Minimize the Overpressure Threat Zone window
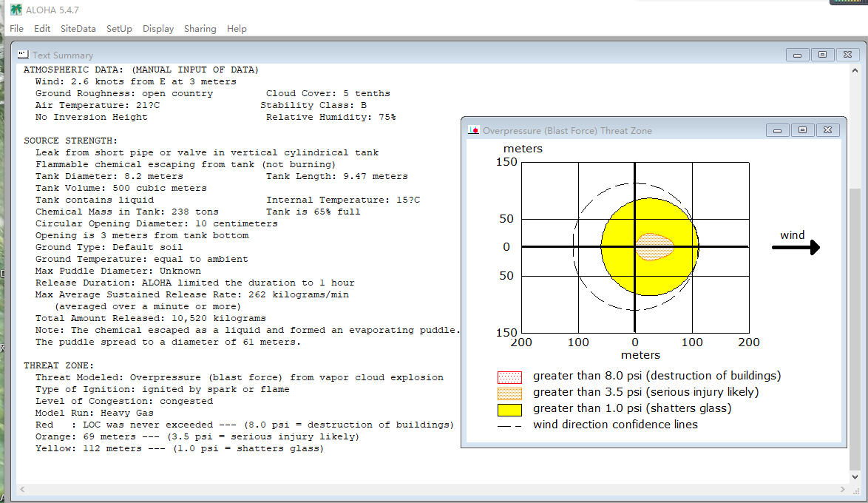 point(777,130)
